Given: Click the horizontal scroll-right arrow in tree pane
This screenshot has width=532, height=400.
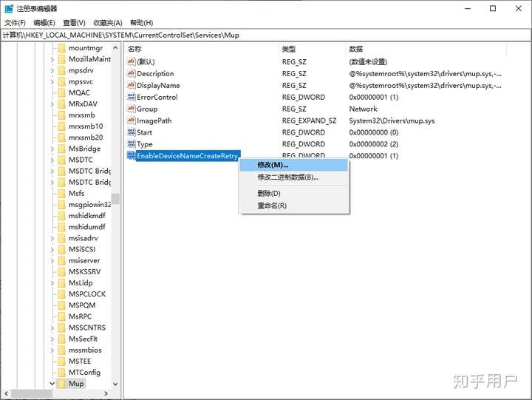Looking at the screenshot, I should tap(106, 393).
